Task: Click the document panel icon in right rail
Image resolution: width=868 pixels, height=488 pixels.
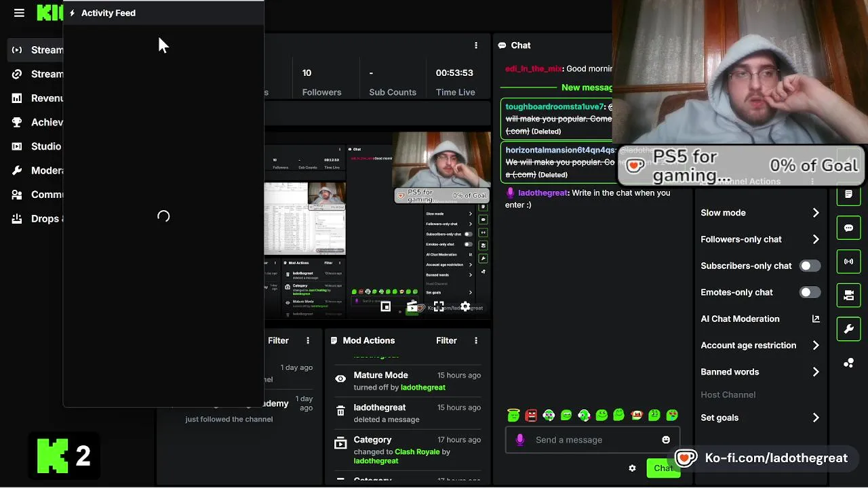Action: 848,195
